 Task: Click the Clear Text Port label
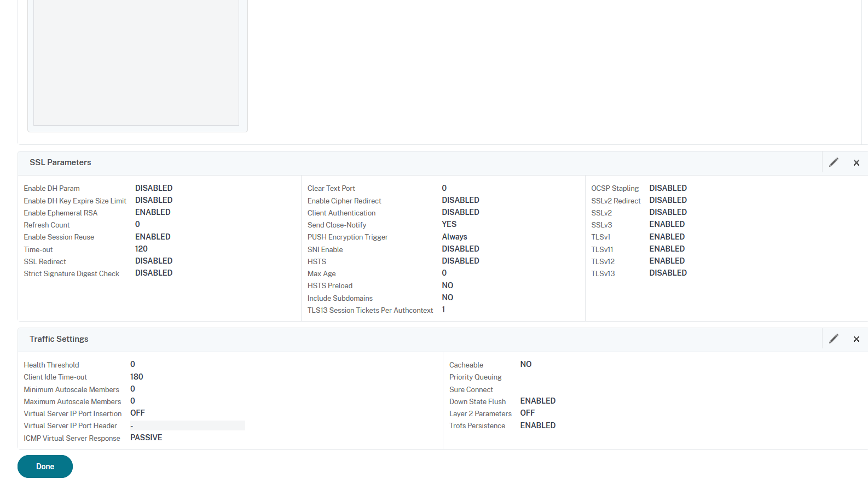(331, 189)
